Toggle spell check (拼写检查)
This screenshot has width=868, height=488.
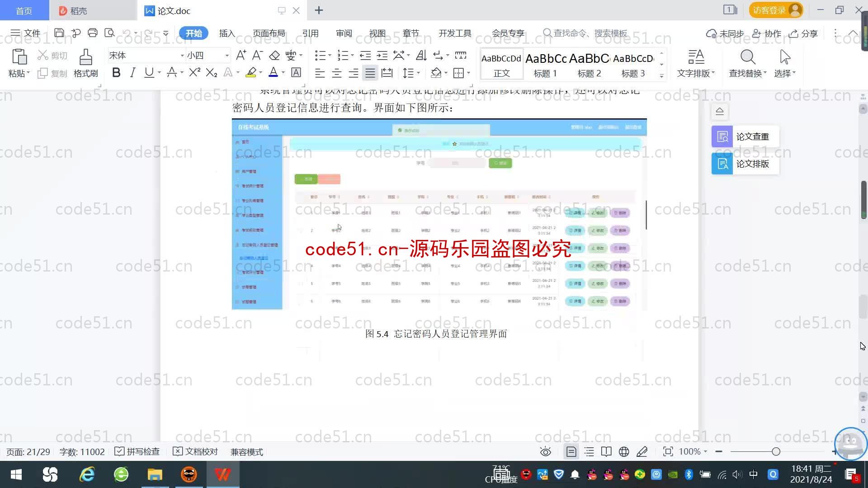[137, 451]
